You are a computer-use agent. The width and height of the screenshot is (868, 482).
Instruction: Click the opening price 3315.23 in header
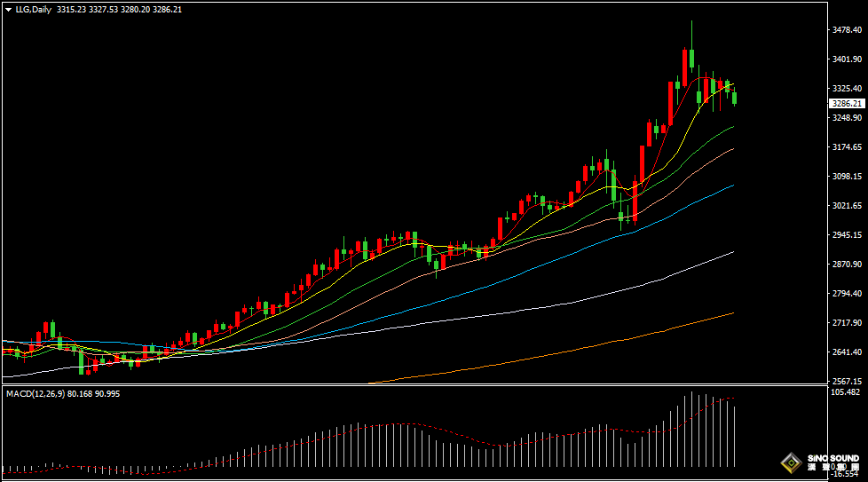tap(73, 9)
